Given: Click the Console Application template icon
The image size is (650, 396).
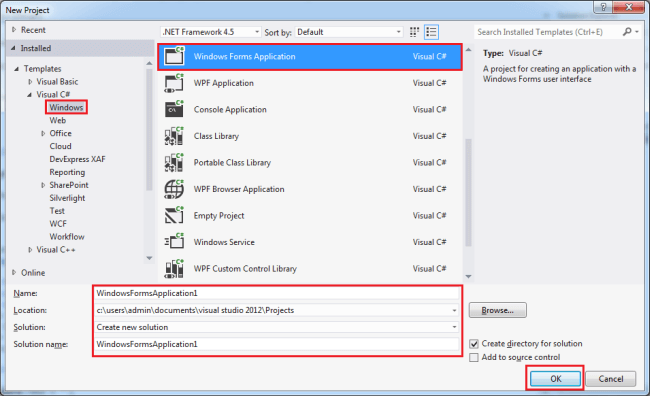Looking at the screenshot, I should (174, 109).
